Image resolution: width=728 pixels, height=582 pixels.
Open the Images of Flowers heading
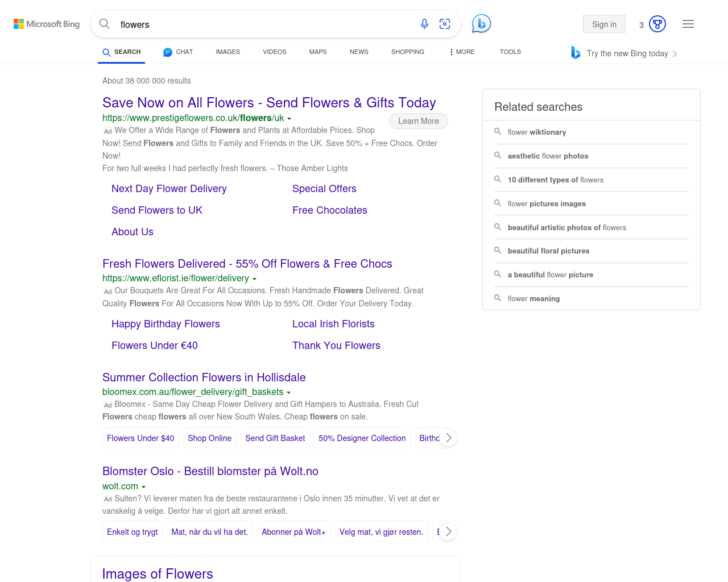point(158,573)
